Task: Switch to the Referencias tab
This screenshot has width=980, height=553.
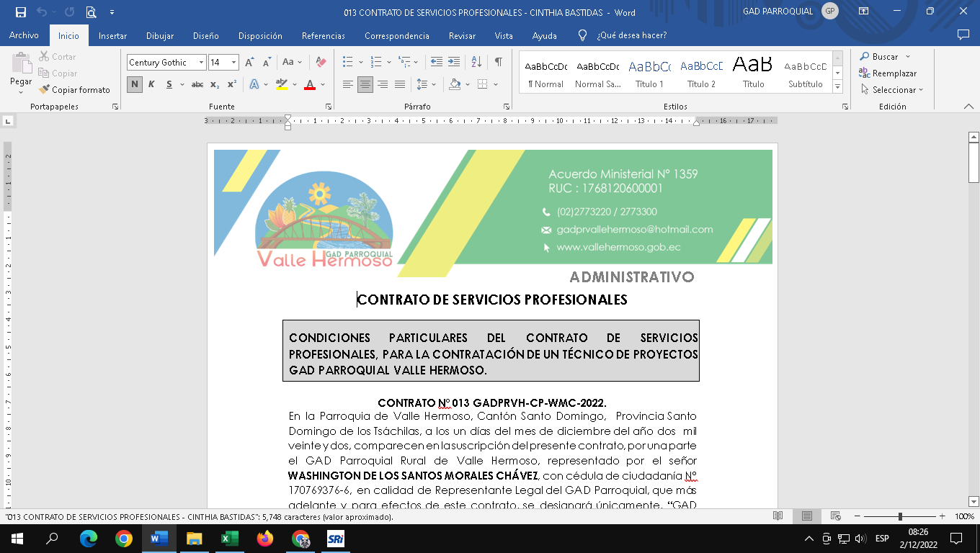Action: click(x=323, y=36)
